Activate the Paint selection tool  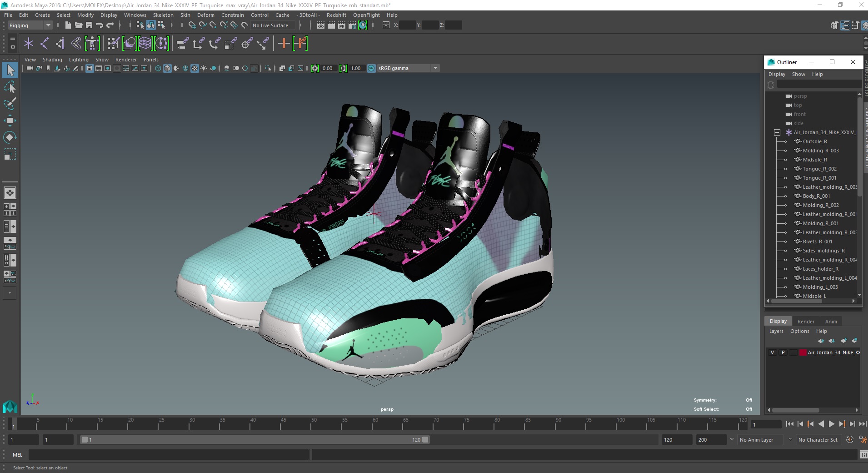[x=10, y=104]
